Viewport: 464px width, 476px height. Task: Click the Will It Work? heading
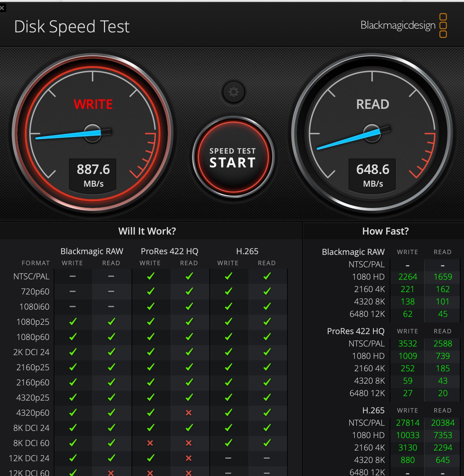pos(147,231)
